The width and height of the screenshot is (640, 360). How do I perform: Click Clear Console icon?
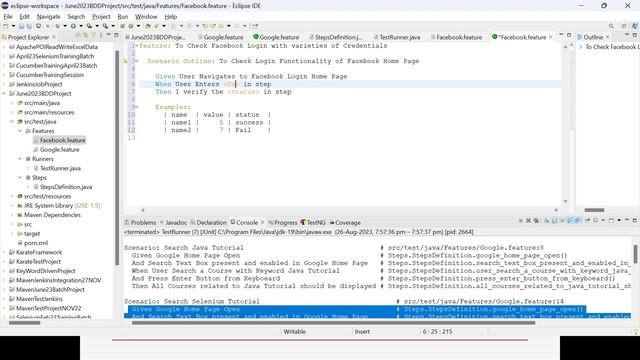(x=547, y=220)
